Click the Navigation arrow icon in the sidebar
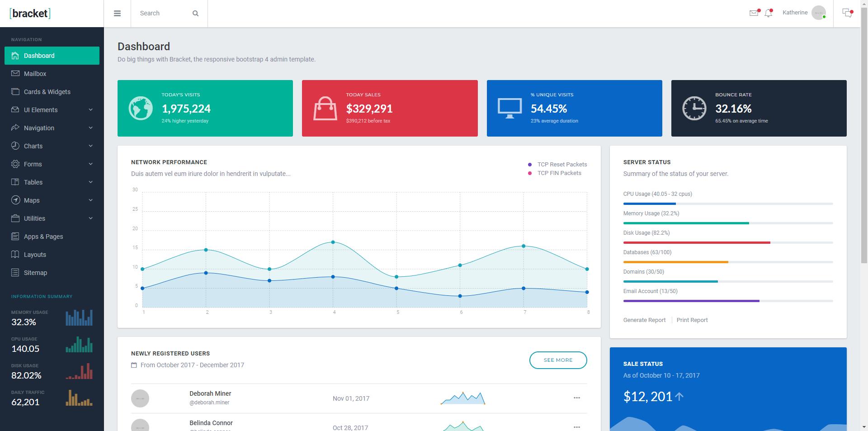868x431 pixels. coord(15,128)
